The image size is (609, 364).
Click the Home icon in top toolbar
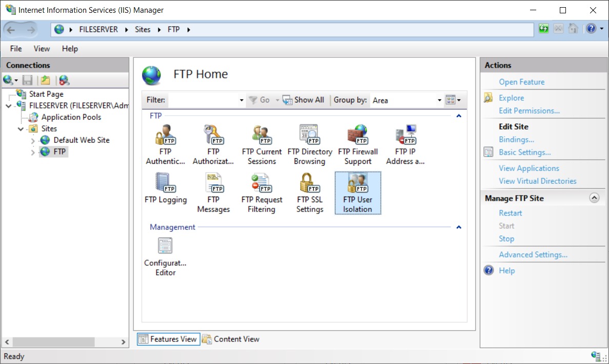pyautogui.click(x=573, y=28)
